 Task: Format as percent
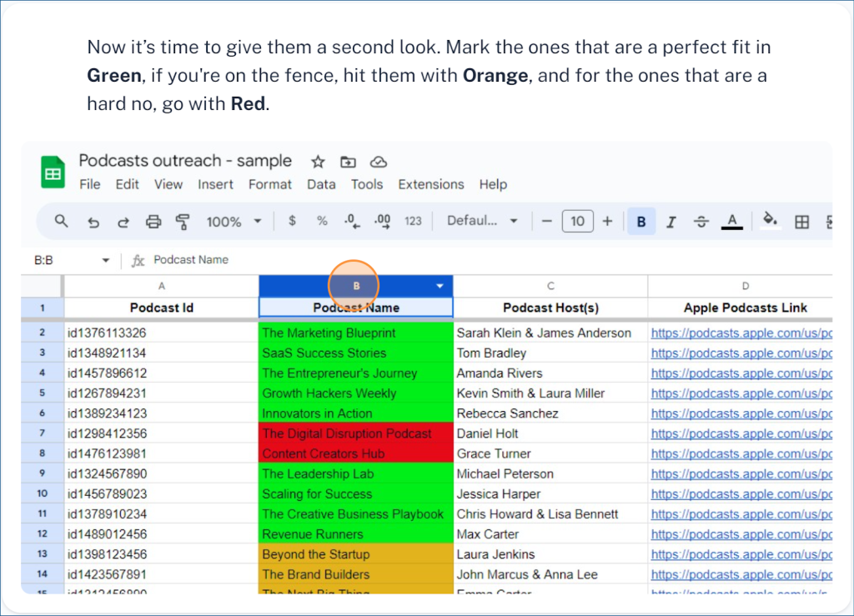(323, 221)
